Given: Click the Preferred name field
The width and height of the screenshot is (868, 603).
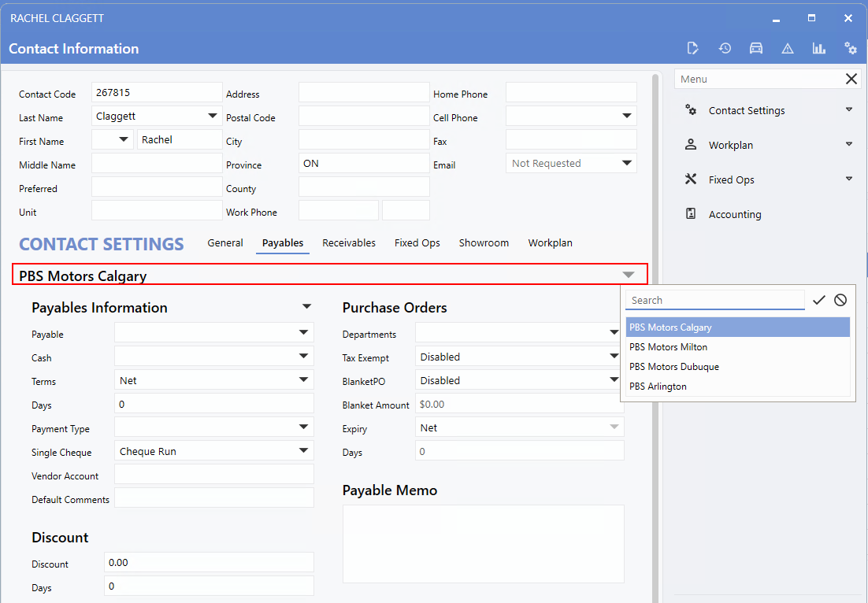Looking at the screenshot, I should pyautogui.click(x=158, y=187).
